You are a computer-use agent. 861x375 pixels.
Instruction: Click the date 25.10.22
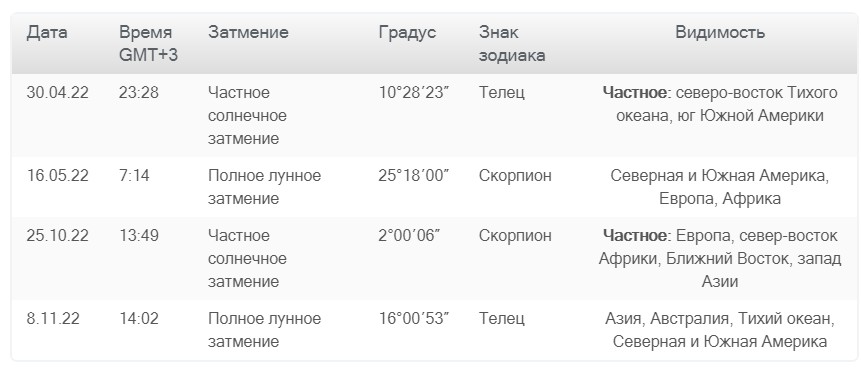point(58,236)
